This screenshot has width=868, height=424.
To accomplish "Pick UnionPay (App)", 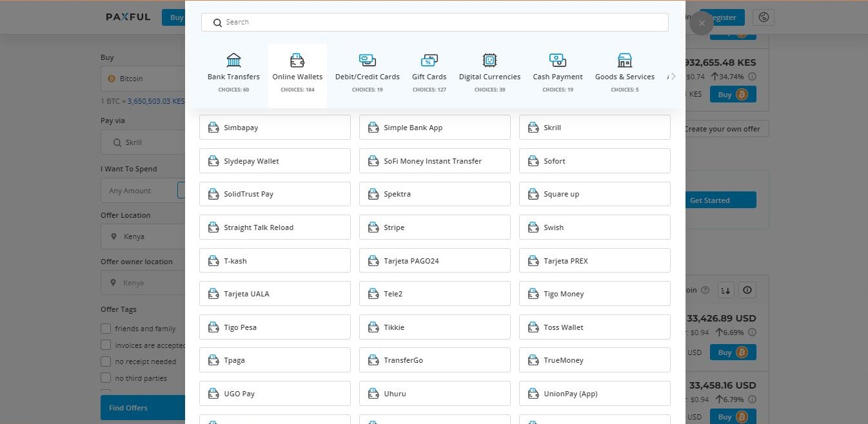I will coord(595,394).
